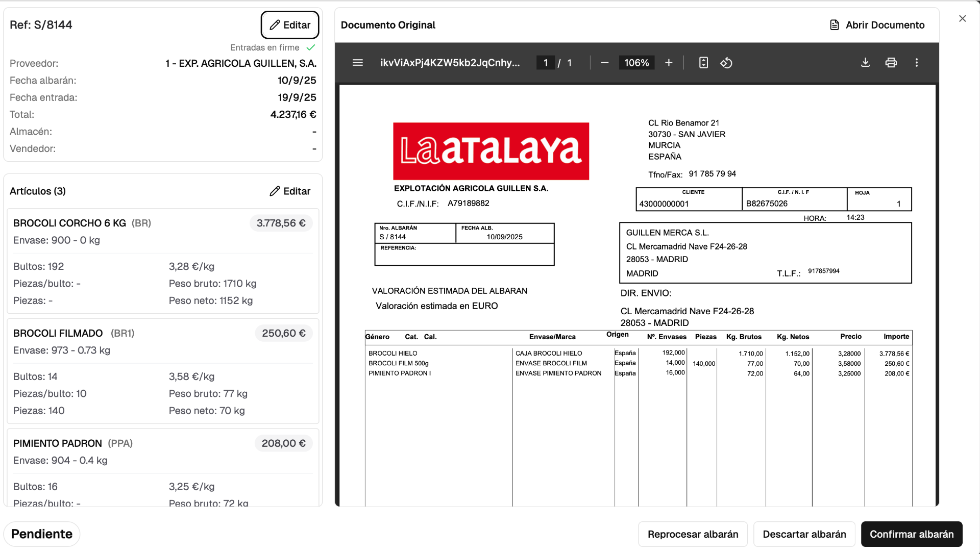Viewport: 980px width, 554px height.
Task: Click Piezas: 140 value
Action: tap(39, 411)
